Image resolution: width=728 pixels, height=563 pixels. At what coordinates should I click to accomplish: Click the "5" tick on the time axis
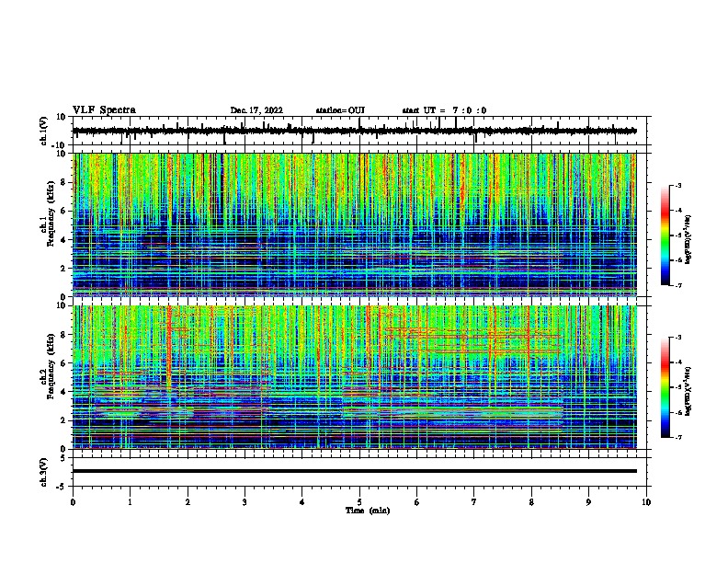(359, 501)
